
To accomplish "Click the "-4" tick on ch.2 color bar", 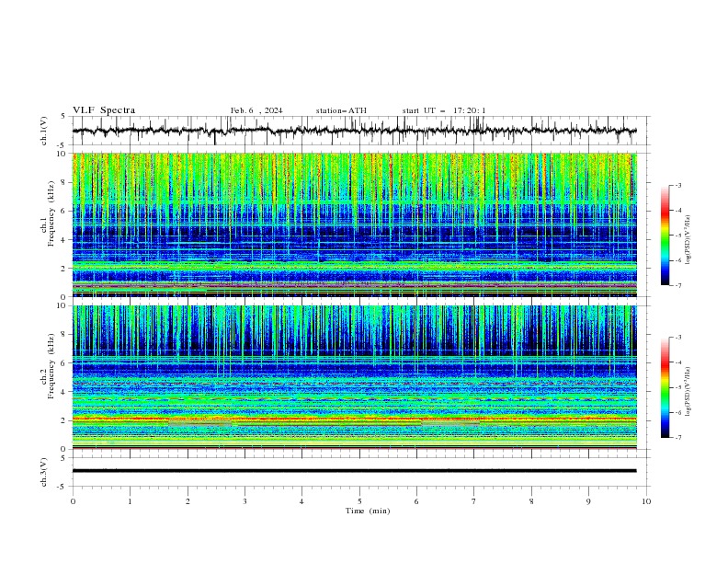I will coord(677,362).
